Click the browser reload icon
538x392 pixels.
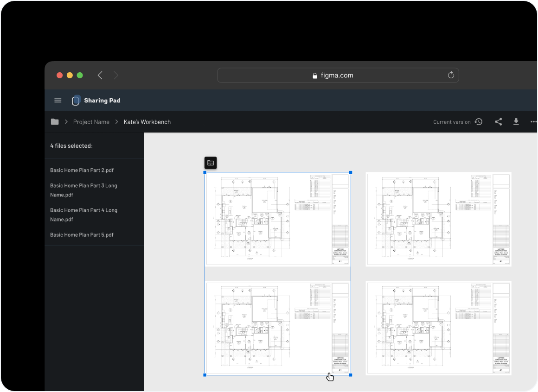450,75
